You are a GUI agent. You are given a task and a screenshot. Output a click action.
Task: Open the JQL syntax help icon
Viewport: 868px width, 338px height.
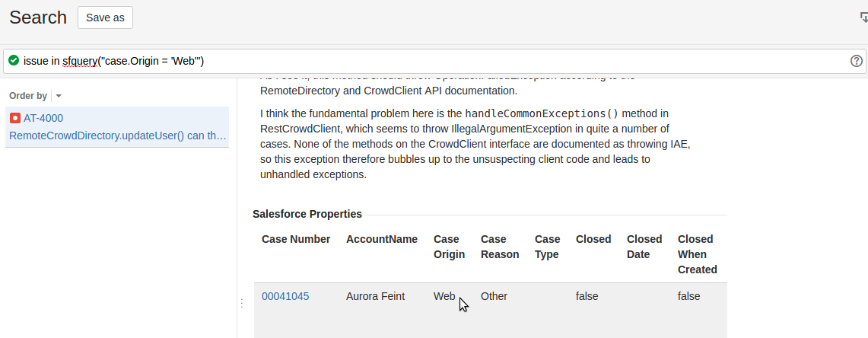tap(856, 61)
